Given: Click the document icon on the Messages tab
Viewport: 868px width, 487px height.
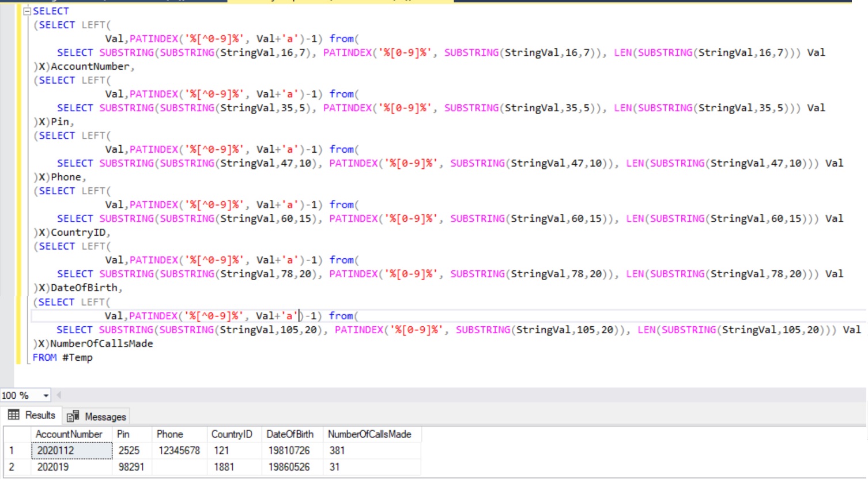Looking at the screenshot, I should pyautogui.click(x=71, y=414).
